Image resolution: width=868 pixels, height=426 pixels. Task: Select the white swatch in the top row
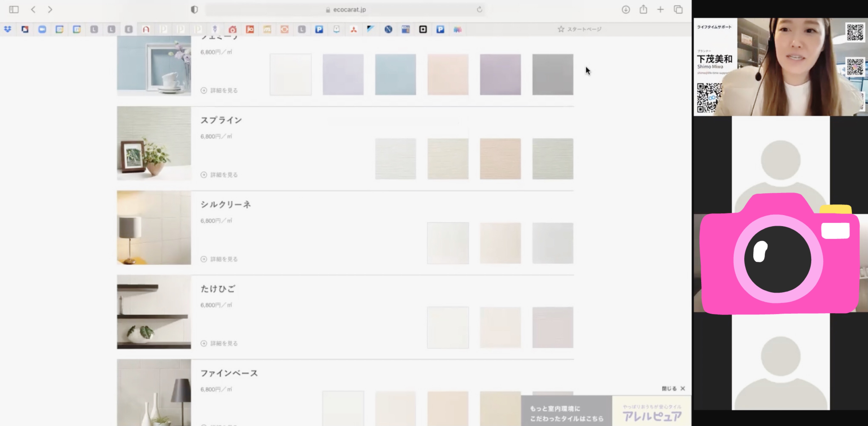290,74
